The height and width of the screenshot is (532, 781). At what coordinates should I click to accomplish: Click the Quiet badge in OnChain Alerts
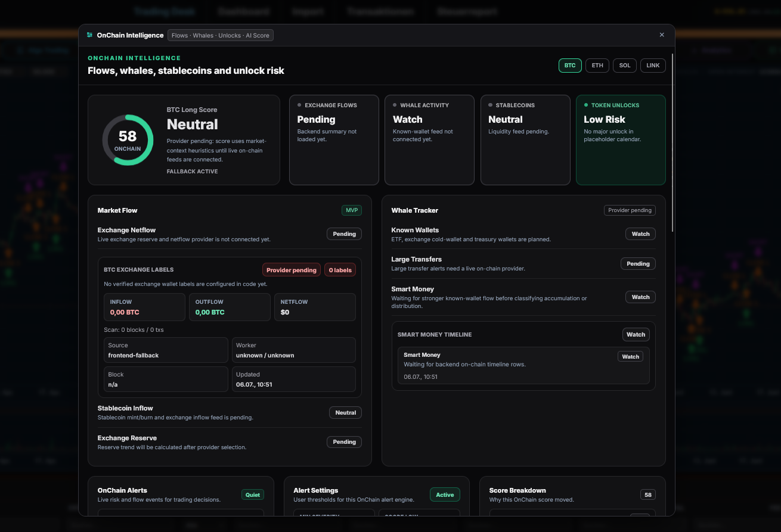click(x=253, y=494)
